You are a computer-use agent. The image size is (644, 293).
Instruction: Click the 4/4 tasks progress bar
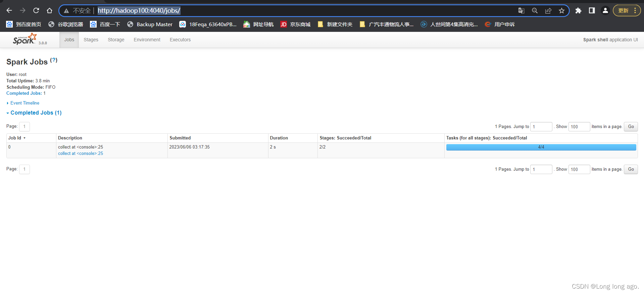tap(541, 147)
